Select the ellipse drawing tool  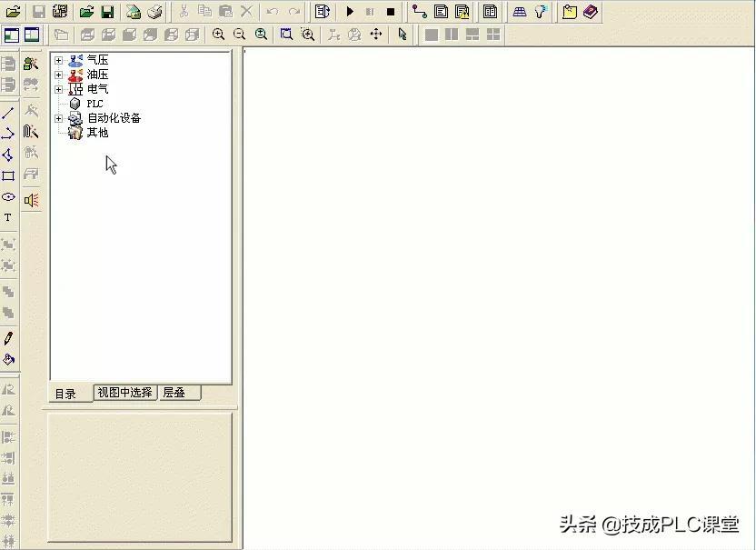8,196
